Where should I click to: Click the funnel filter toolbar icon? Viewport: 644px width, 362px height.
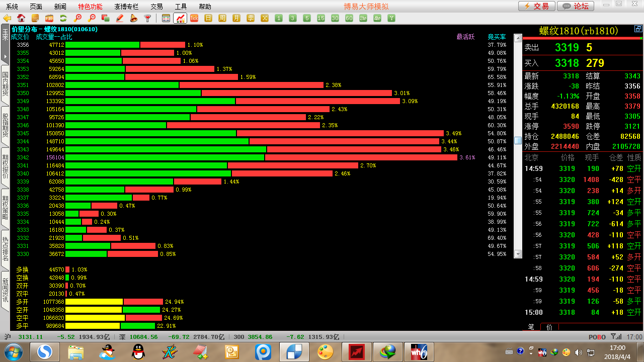tap(147, 18)
